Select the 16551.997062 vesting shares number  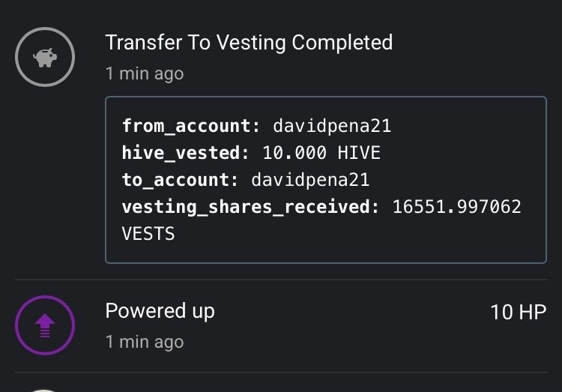pyautogui.click(x=456, y=207)
